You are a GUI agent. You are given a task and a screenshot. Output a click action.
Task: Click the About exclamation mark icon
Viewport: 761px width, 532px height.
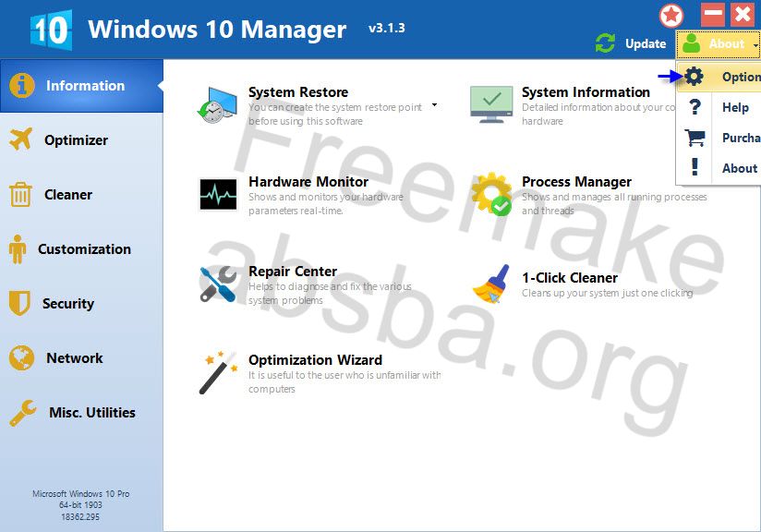click(695, 167)
